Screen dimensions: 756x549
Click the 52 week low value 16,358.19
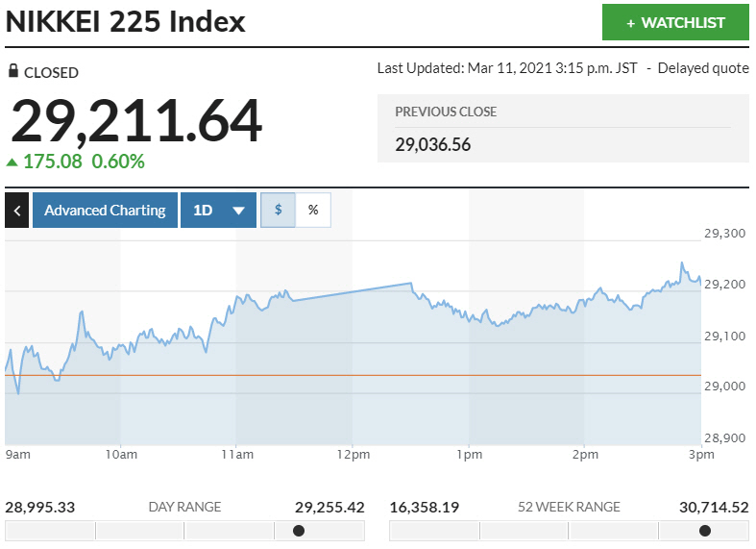pyautogui.click(x=425, y=507)
